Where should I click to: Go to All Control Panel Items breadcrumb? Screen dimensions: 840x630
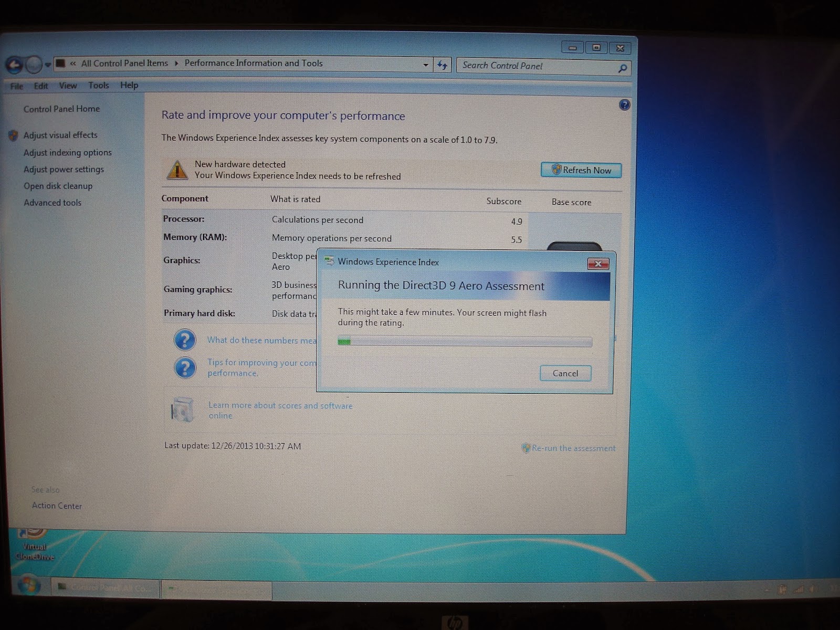pos(124,64)
